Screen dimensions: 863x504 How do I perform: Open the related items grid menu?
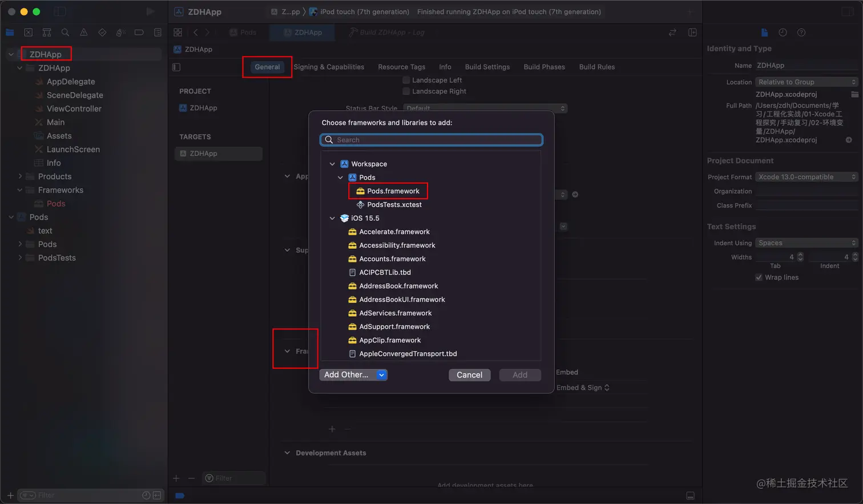178,33
